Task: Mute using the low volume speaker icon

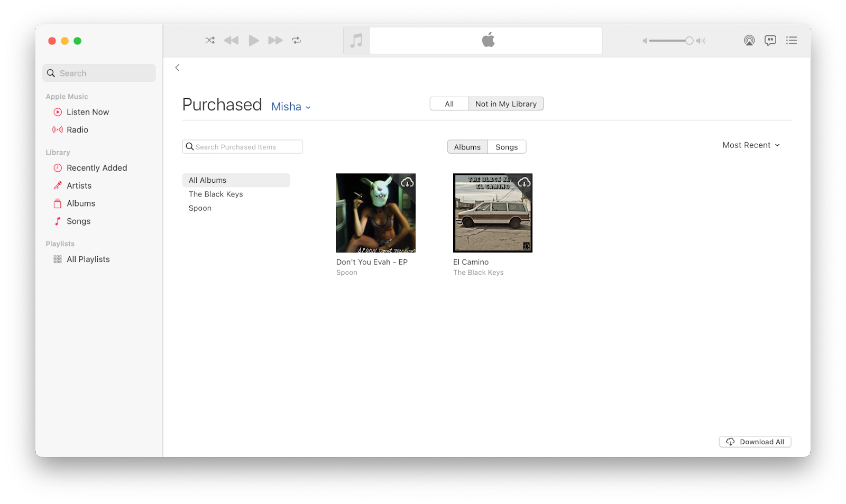Action: point(645,41)
